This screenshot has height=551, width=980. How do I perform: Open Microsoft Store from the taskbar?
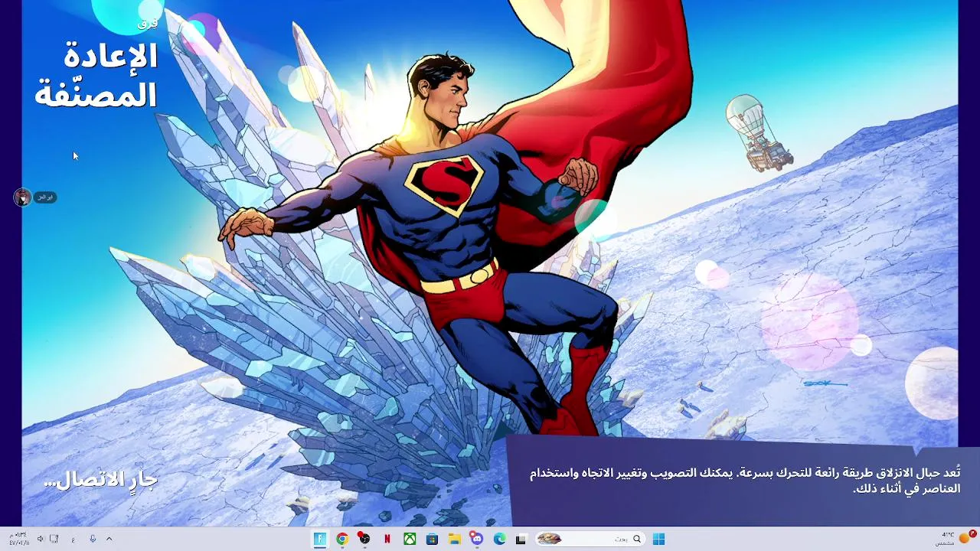(x=432, y=539)
